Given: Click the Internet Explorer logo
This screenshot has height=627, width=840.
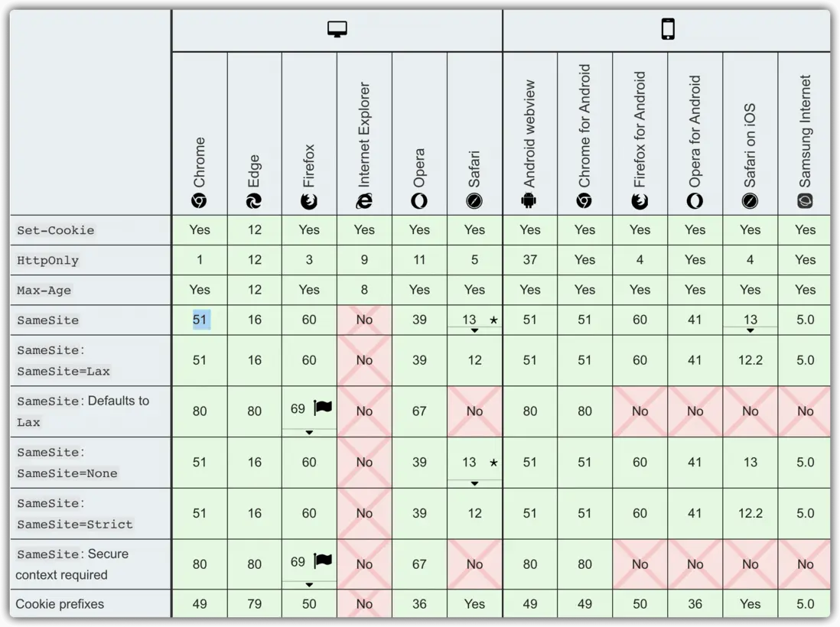Looking at the screenshot, I should [364, 201].
